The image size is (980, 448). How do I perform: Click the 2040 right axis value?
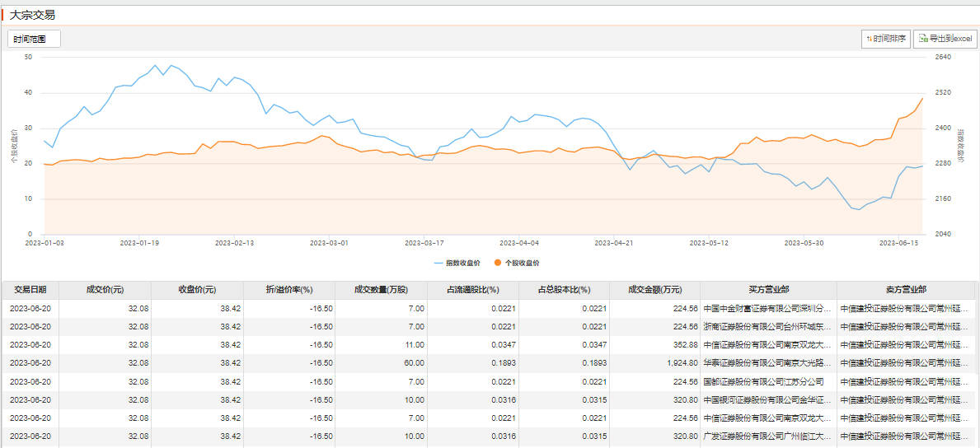click(943, 235)
